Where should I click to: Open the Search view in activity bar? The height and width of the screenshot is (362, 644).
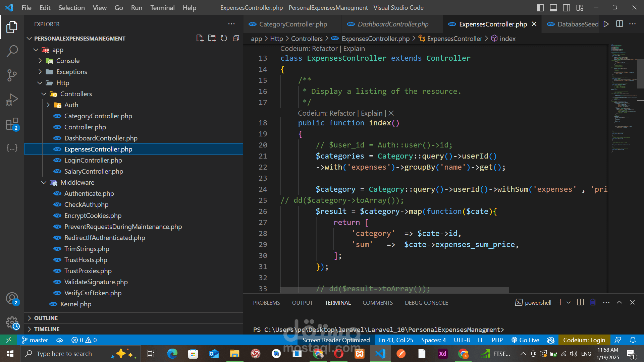[x=12, y=51]
